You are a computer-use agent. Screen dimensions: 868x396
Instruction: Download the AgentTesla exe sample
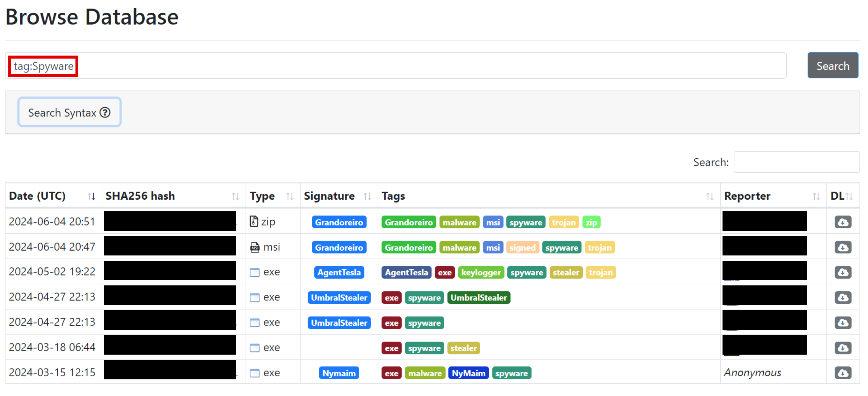tap(842, 272)
